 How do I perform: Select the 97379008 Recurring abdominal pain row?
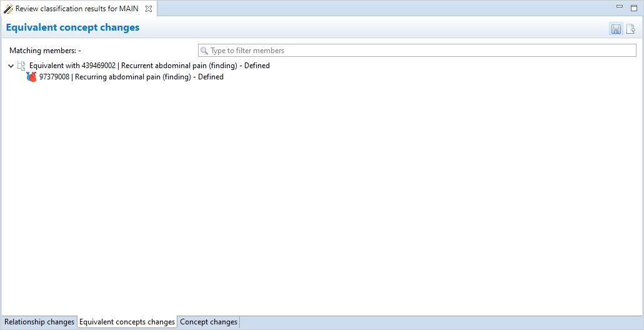click(131, 77)
